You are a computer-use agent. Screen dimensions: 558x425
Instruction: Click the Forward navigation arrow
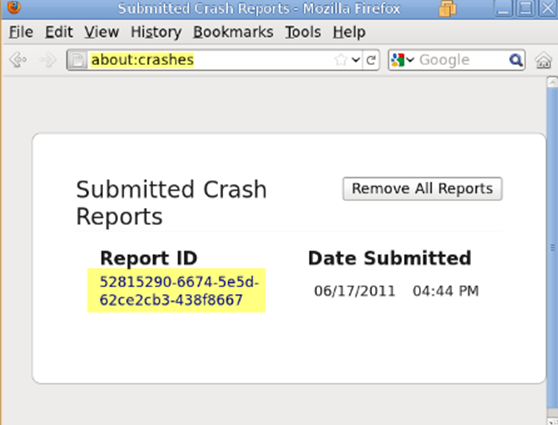pyautogui.click(x=48, y=59)
